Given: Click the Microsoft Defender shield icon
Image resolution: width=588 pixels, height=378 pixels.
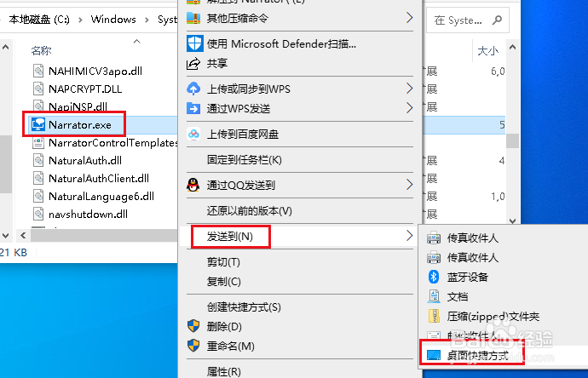Looking at the screenshot, I should [194, 43].
